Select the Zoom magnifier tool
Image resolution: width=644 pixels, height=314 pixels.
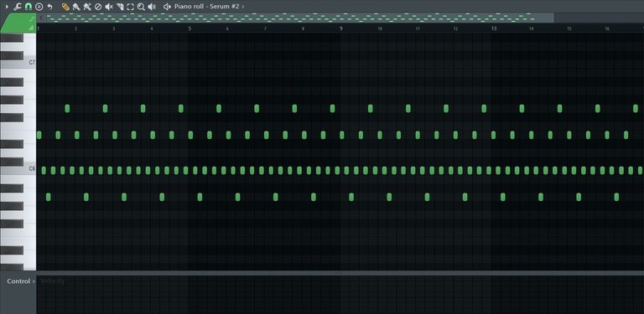tap(141, 7)
